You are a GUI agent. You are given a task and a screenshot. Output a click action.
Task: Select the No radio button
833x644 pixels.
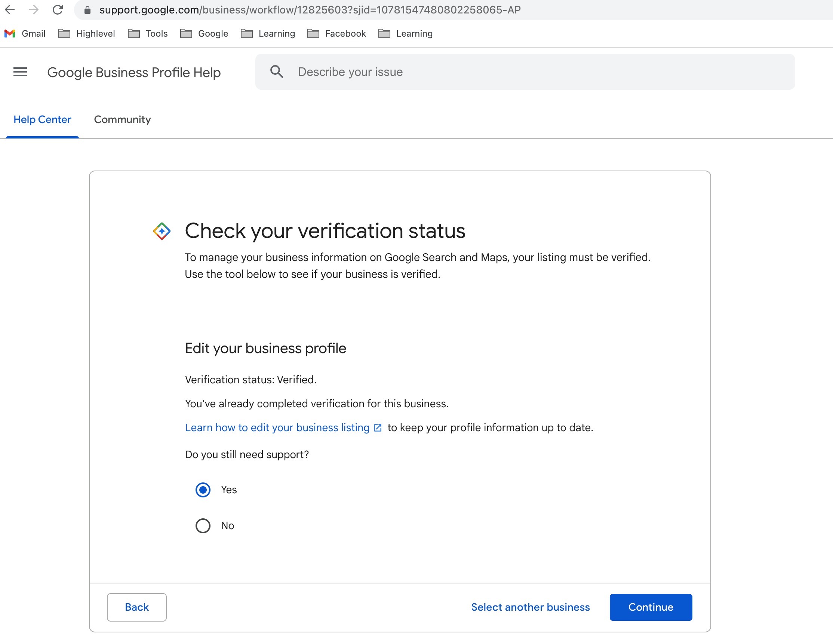pyautogui.click(x=203, y=526)
